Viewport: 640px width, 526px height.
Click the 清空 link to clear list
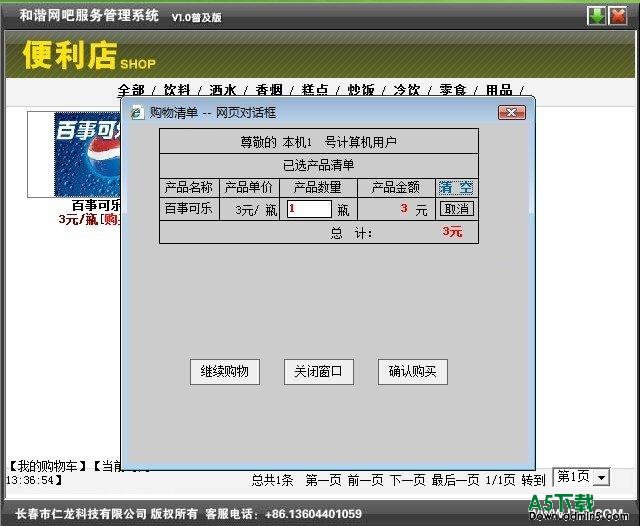(x=456, y=188)
